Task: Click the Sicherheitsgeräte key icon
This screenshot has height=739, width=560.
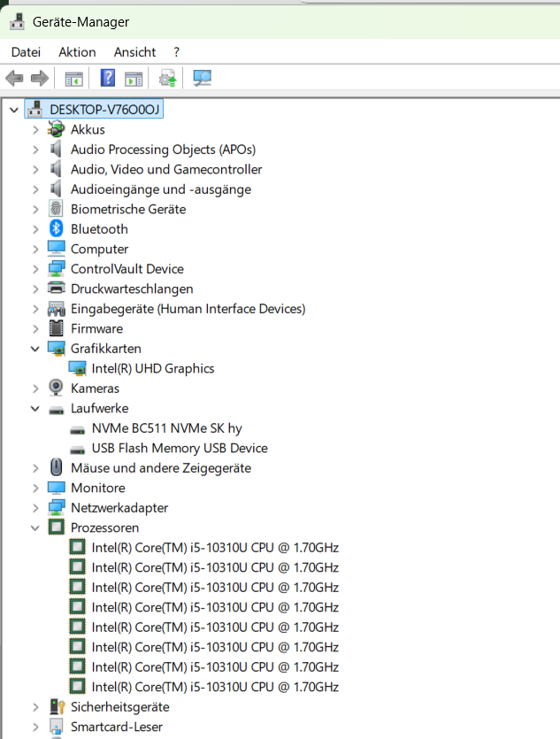Action: (57, 706)
